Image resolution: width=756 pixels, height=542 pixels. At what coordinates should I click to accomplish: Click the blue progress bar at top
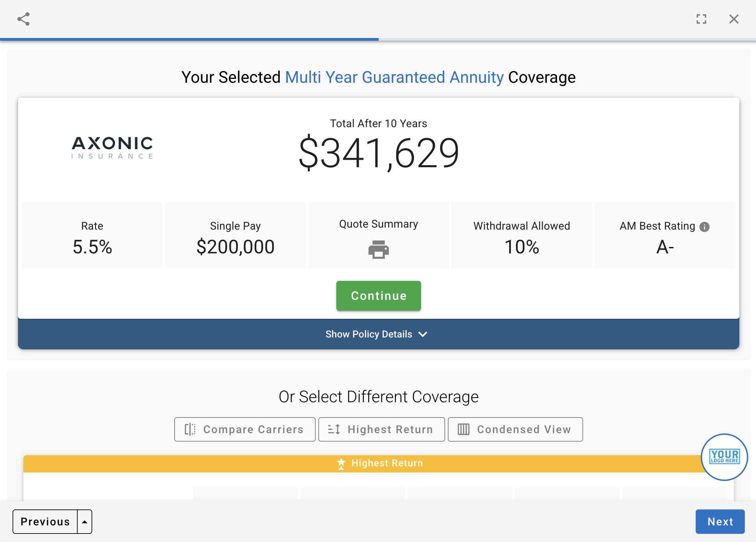coord(189,39)
